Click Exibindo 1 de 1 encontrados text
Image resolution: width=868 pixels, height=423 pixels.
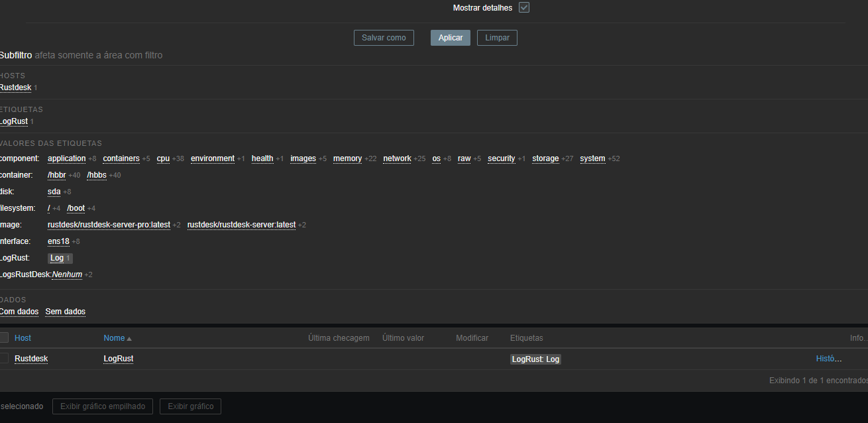(x=818, y=381)
